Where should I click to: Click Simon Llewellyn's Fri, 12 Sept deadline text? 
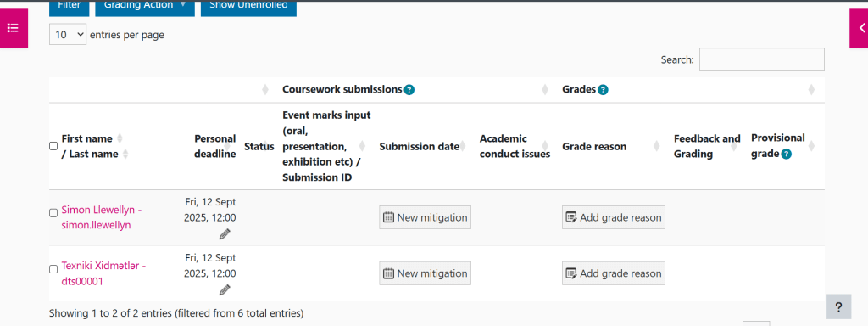tap(210, 210)
